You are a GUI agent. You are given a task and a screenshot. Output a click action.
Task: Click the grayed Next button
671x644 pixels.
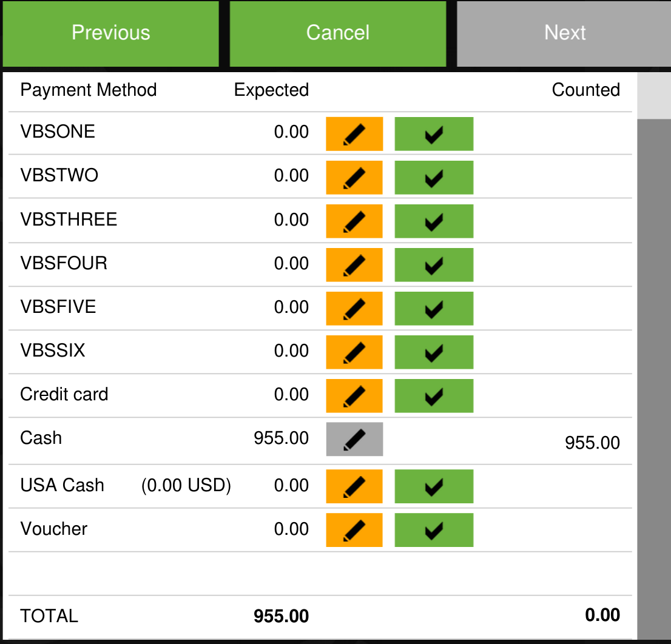click(564, 33)
